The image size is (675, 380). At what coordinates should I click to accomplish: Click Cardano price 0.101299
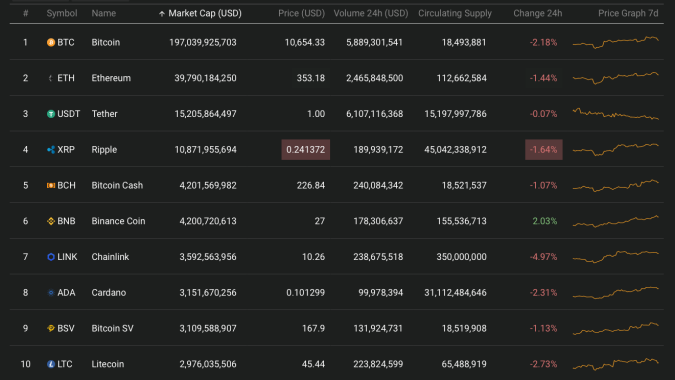(x=306, y=292)
